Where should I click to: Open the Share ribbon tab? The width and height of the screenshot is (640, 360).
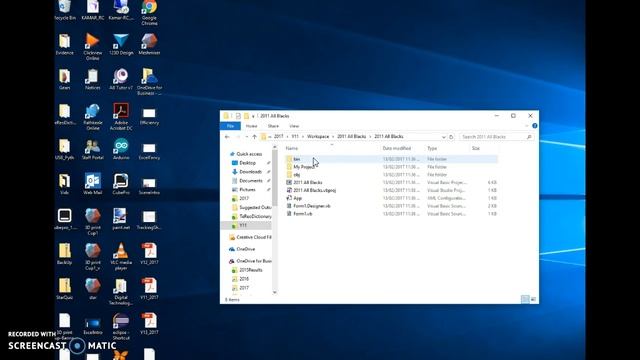(x=273, y=126)
